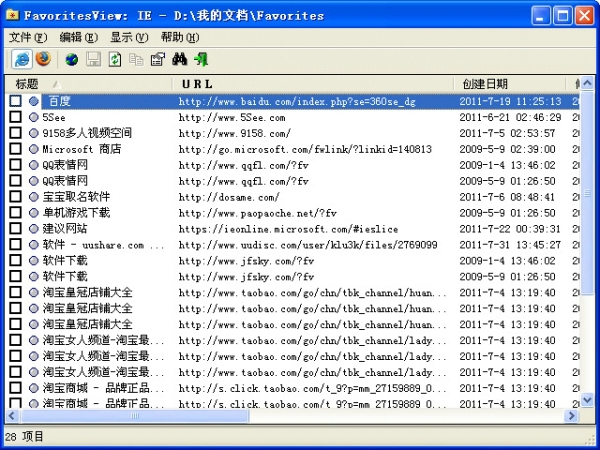Open the 显示(V) menu
The width and height of the screenshot is (600, 450).
(x=129, y=37)
